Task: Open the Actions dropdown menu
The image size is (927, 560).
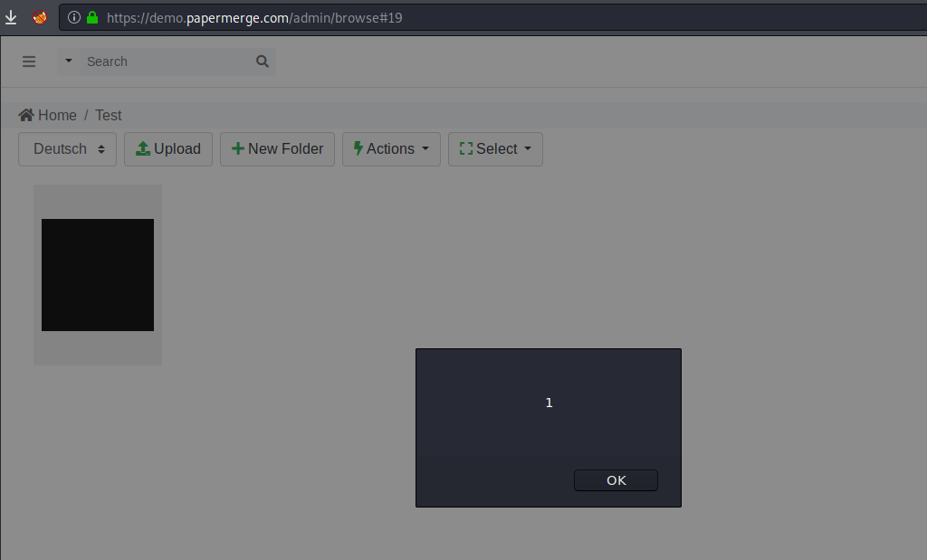Action: [391, 148]
